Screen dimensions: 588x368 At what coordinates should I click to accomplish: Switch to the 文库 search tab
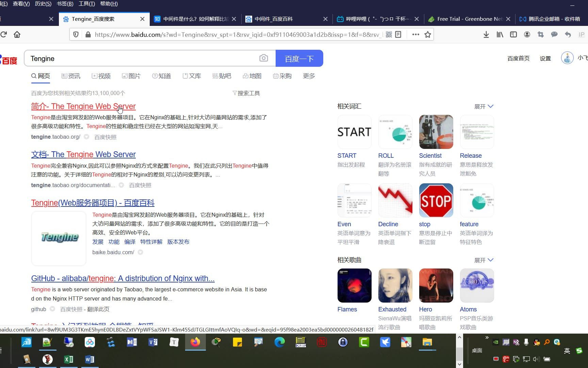[192, 76]
